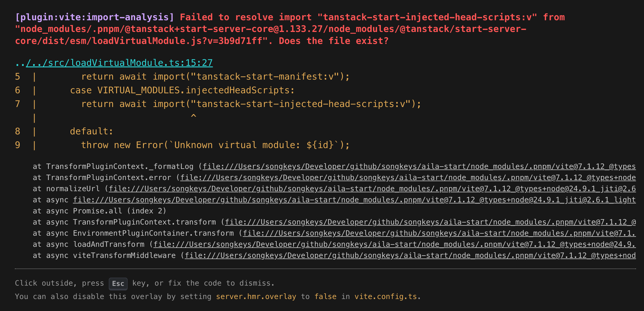
Task: Click the [plugin:vite:import-analysis] label
Action: coord(94,17)
